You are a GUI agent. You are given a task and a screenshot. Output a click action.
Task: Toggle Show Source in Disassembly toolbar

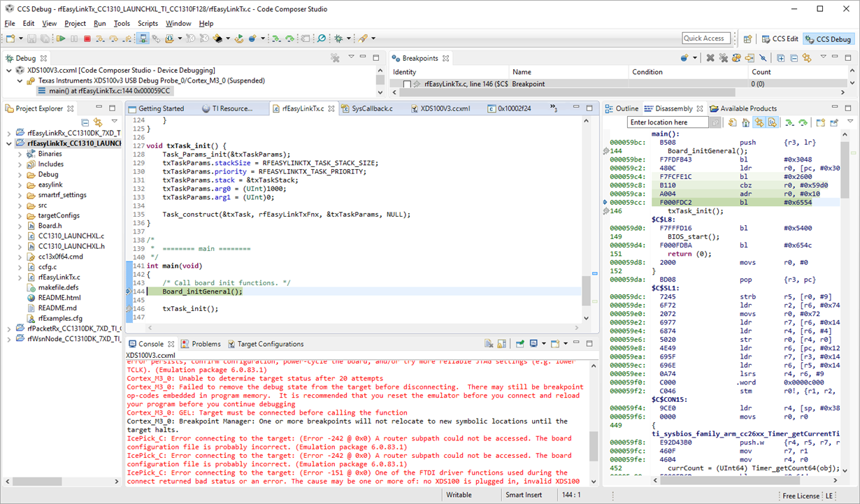[772, 122]
